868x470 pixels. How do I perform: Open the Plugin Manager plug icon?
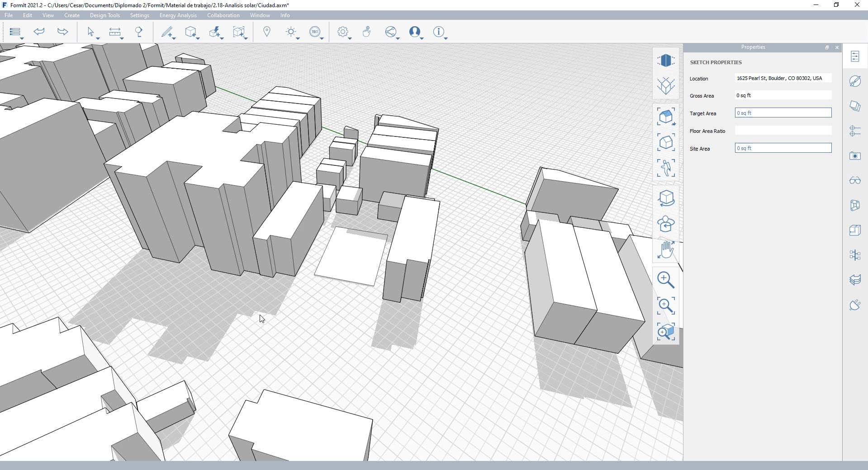click(854, 305)
